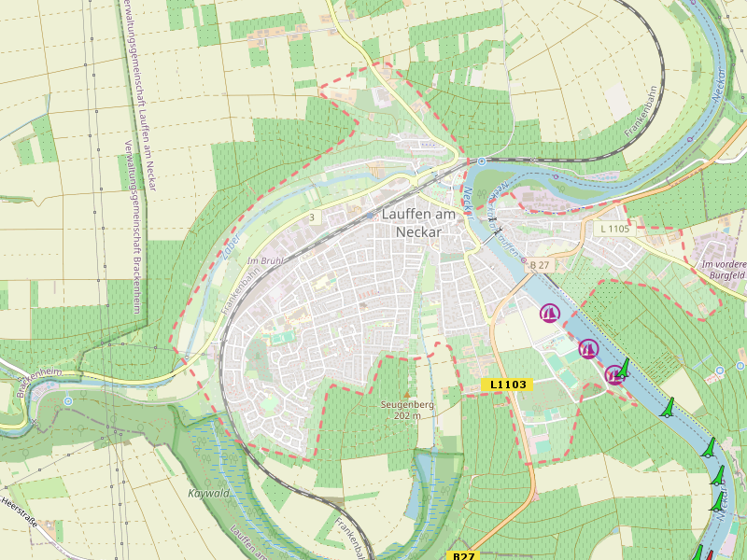Viewport: 747px width, 560px height.
Task: Select the Im vorderen Burgfeld label
Action: tap(723, 271)
